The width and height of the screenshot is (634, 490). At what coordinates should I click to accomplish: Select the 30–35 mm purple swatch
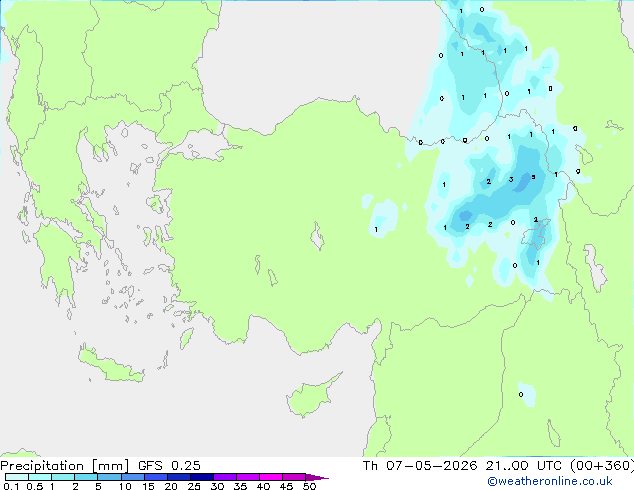[225, 477]
